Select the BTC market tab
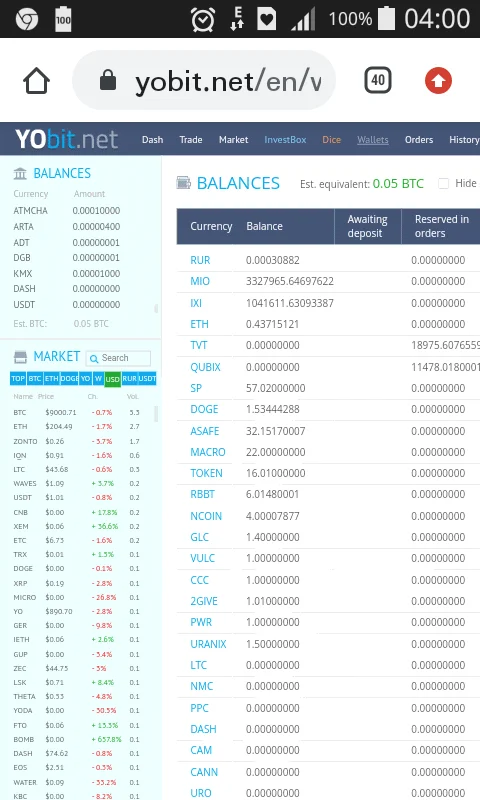This screenshot has height=800, width=480. click(x=35, y=379)
